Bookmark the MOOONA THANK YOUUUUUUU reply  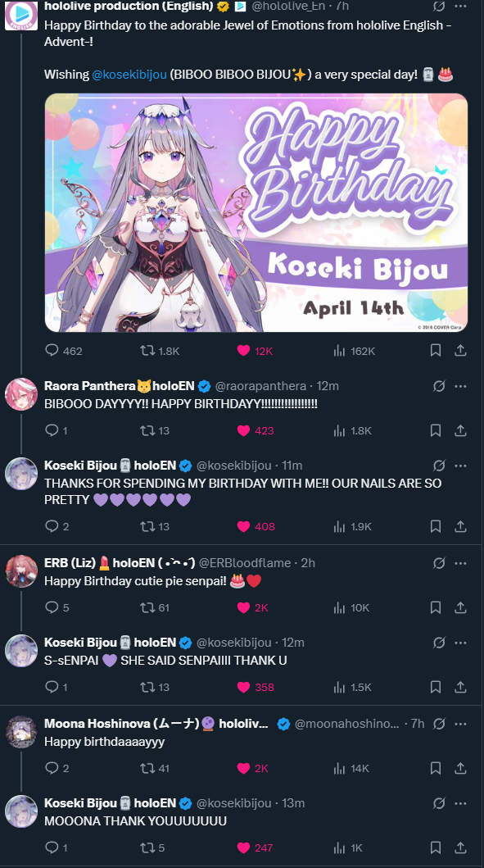tap(436, 848)
